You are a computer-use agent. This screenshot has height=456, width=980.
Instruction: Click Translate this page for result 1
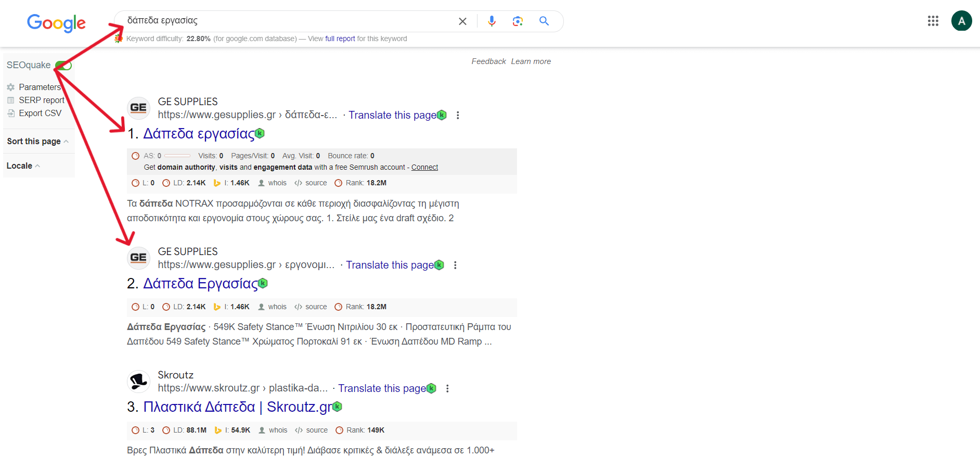click(392, 115)
